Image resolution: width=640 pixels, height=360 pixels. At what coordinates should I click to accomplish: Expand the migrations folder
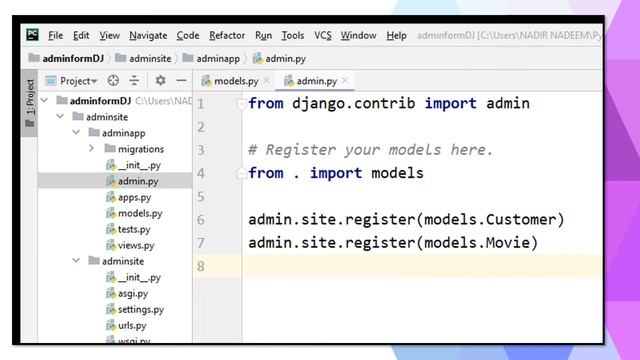tap(92, 149)
